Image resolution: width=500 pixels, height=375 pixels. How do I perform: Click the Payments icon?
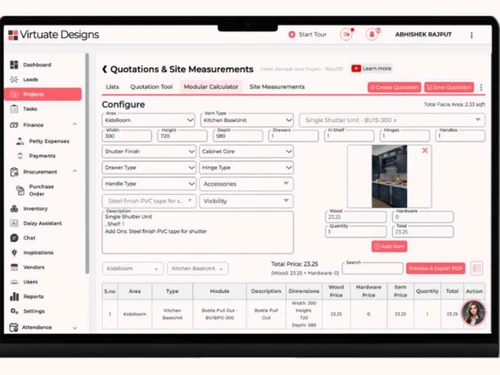pyautogui.click(x=20, y=156)
